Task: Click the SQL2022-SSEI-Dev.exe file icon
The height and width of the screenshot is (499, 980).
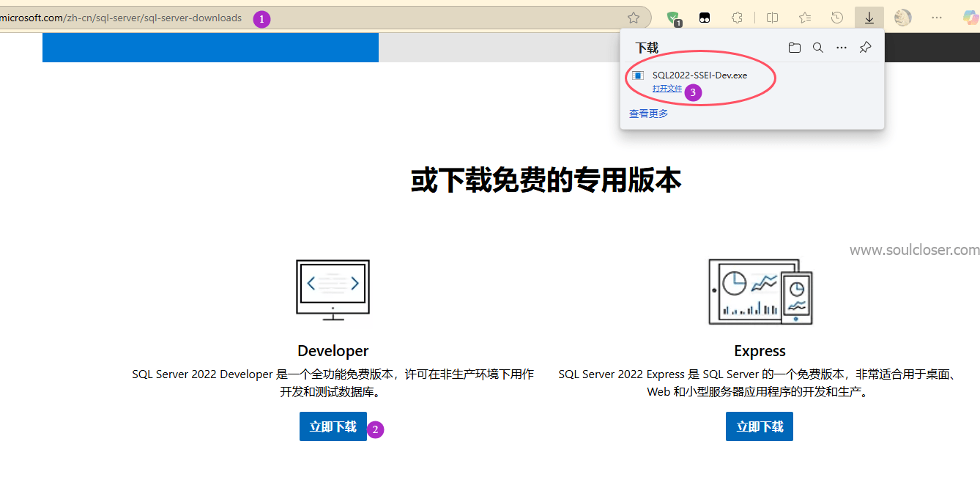Action: tap(638, 75)
